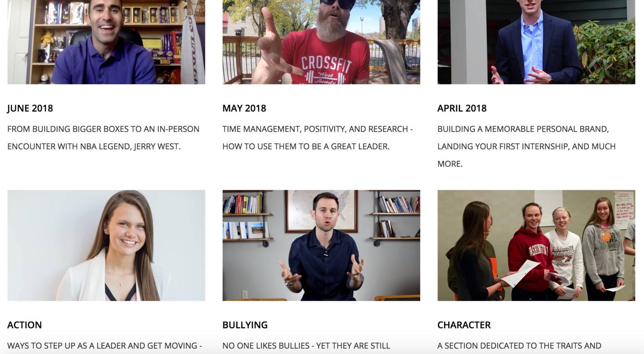
Task: Open the April 2018 video thumbnail
Action: pos(536,42)
